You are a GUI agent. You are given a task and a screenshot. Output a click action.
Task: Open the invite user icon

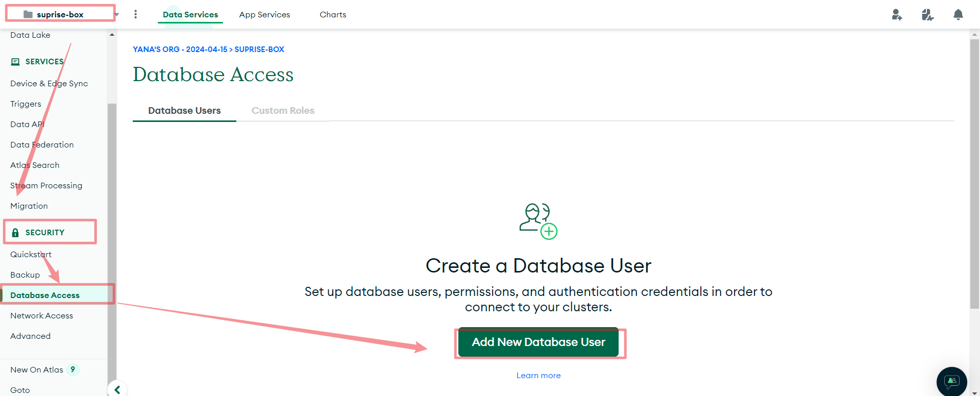click(x=897, y=15)
